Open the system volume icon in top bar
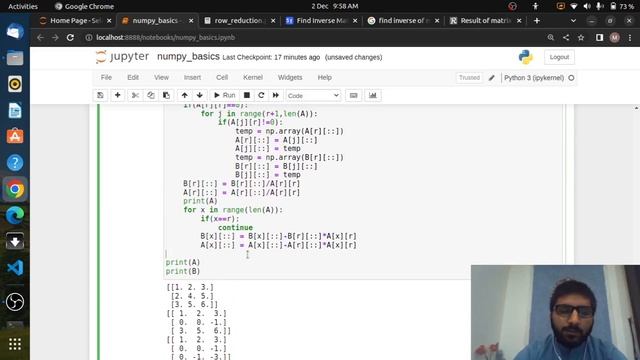 [x=587, y=6]
